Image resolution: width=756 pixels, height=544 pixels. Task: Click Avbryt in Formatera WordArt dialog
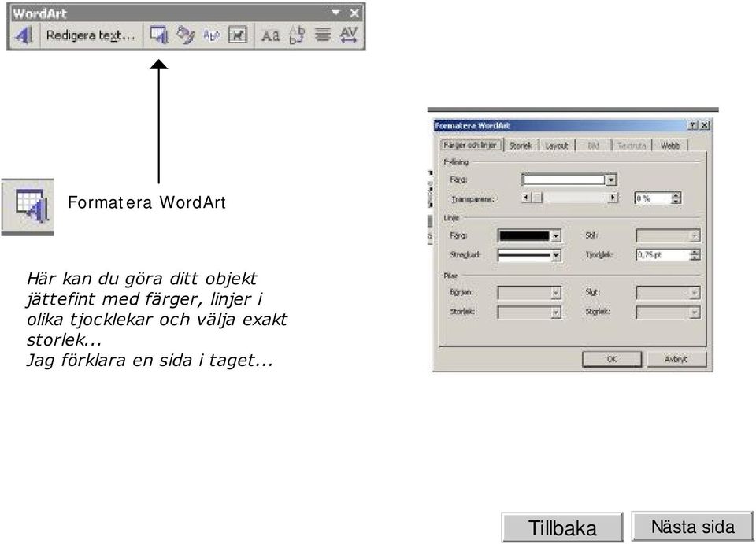tap(676, 359)
